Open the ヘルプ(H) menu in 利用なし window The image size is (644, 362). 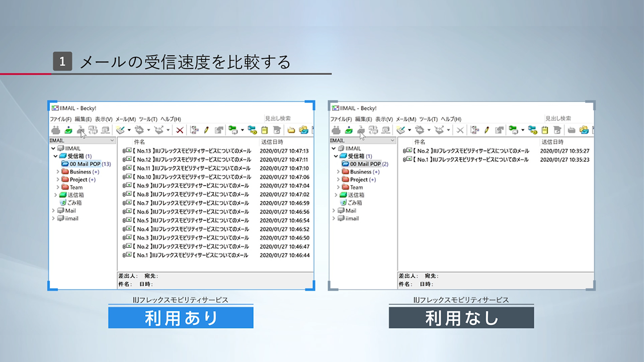pyautogui.click(x=451, y=119)
